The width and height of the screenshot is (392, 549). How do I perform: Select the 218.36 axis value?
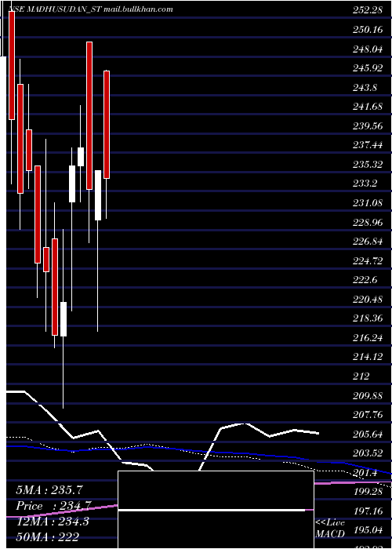pyautogui.click(x=368, y=318)
